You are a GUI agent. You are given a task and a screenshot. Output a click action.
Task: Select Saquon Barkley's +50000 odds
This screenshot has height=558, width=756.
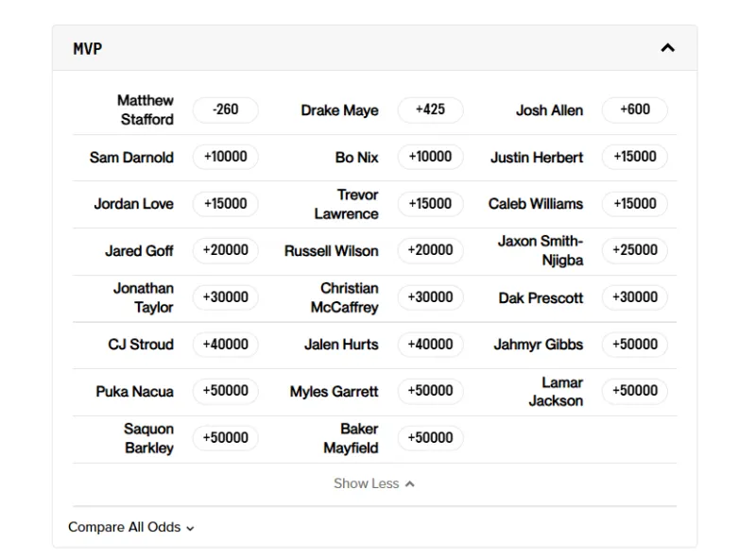(225, 438)
